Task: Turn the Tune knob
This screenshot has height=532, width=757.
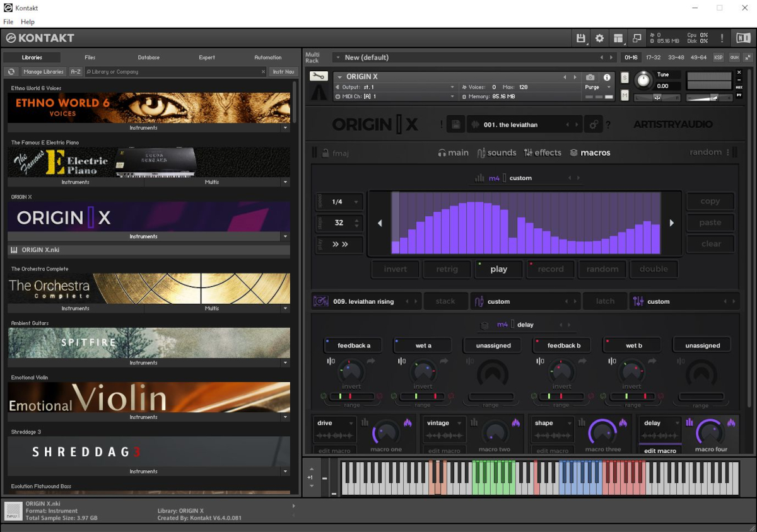Action: (643, 80)
